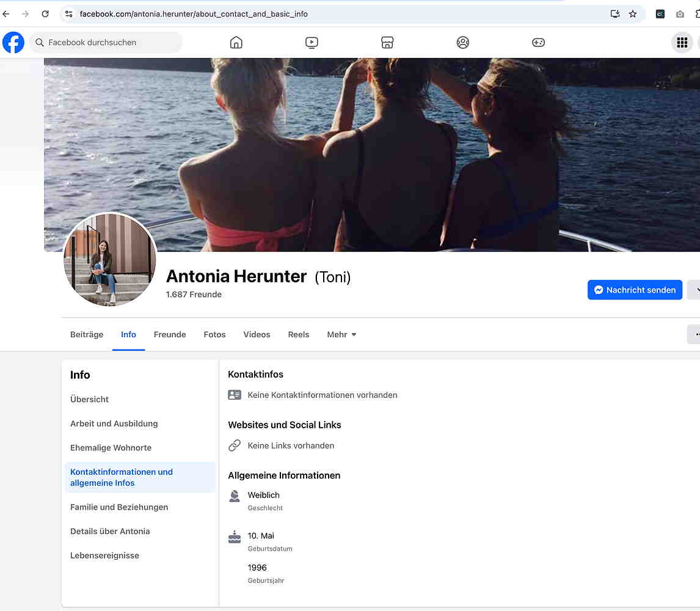Click the chain link icon under Websites

(235, 445)
